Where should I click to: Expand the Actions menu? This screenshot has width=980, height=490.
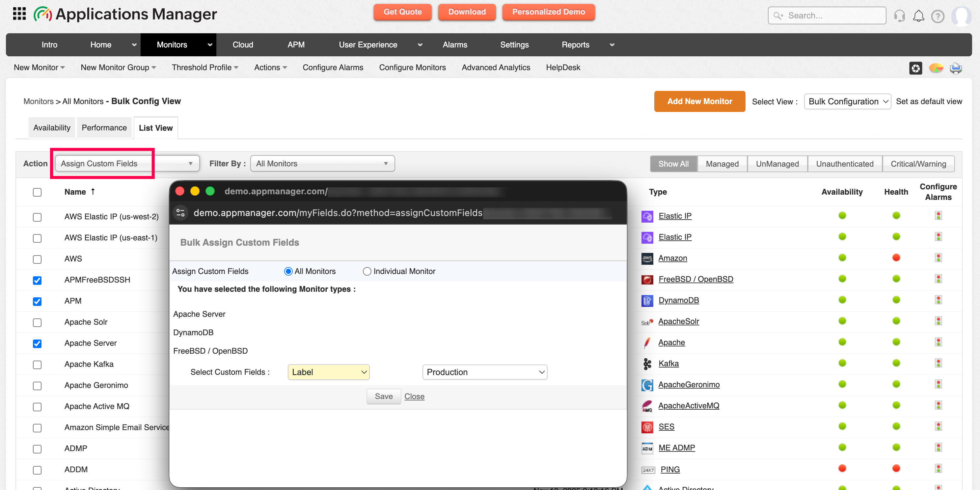coord(270,67)
